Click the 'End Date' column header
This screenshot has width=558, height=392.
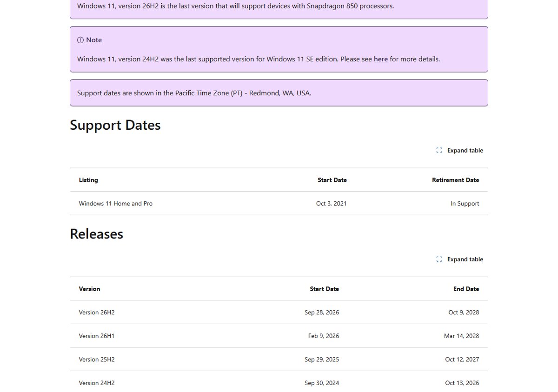[x=466, y=289]
